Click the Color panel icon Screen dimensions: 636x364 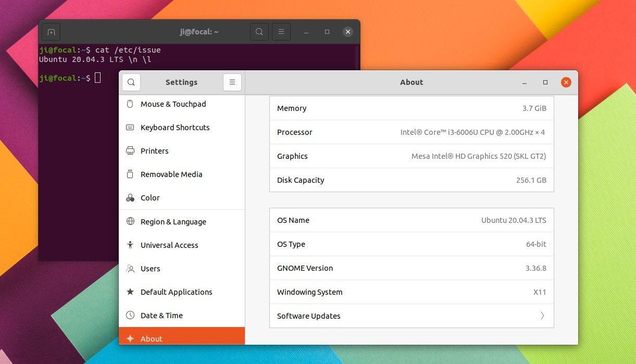click(x=130, y=198)
